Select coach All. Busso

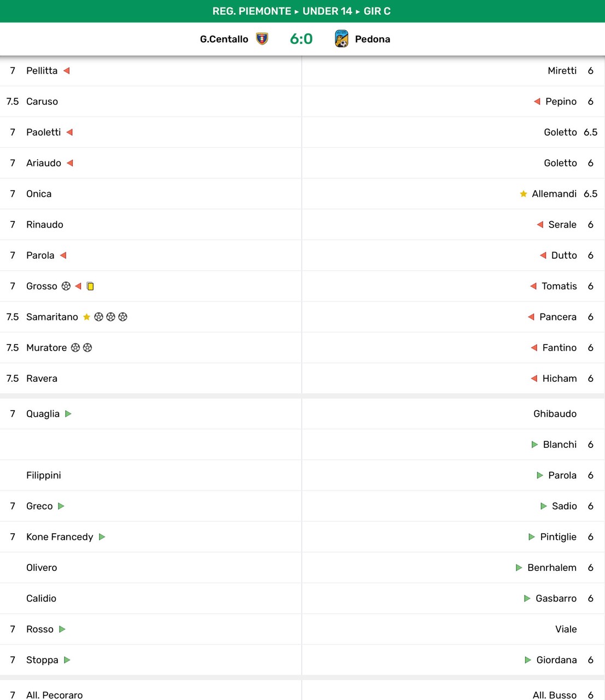coord(554,695)
